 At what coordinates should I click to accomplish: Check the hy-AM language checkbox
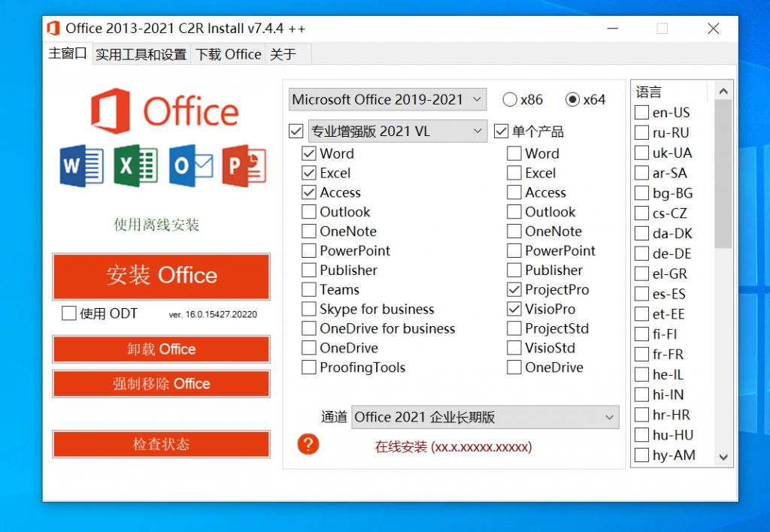(x=642, y=455)
